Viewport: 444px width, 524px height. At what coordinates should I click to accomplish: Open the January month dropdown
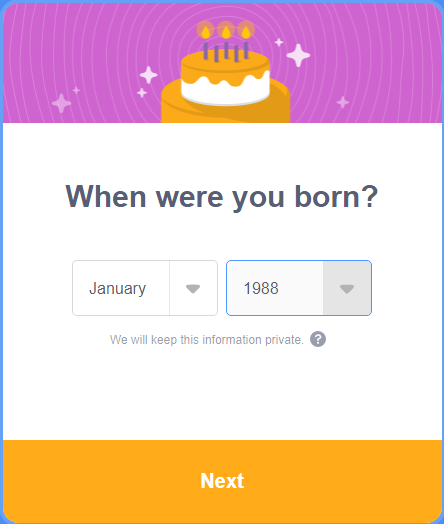coord(145,288)
